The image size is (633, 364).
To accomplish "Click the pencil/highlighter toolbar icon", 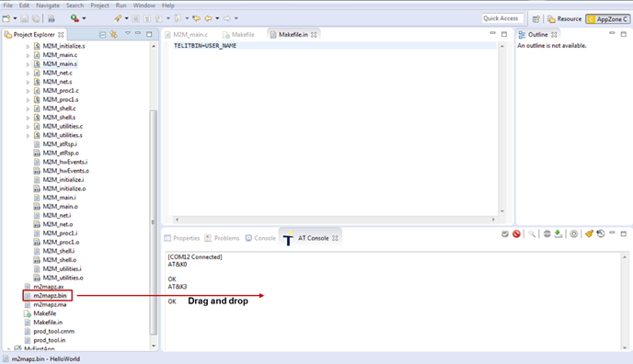I will tap(118, 18).
